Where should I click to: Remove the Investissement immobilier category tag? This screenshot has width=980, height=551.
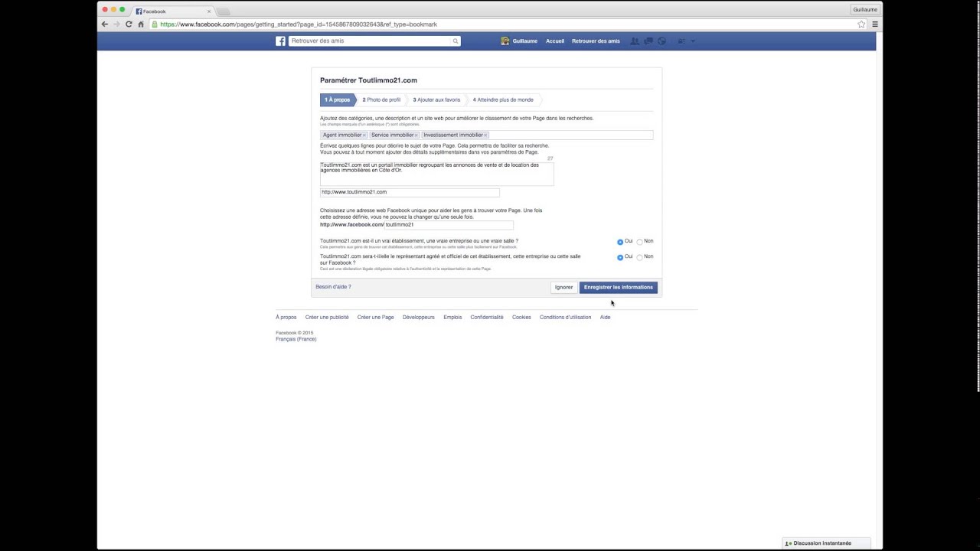(485, 135)
